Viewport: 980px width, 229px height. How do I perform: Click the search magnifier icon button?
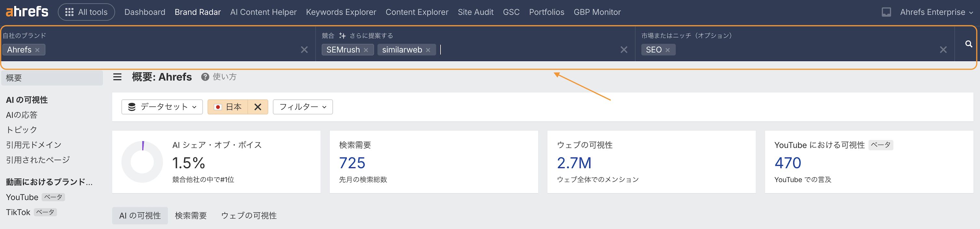tap(969, 44)
